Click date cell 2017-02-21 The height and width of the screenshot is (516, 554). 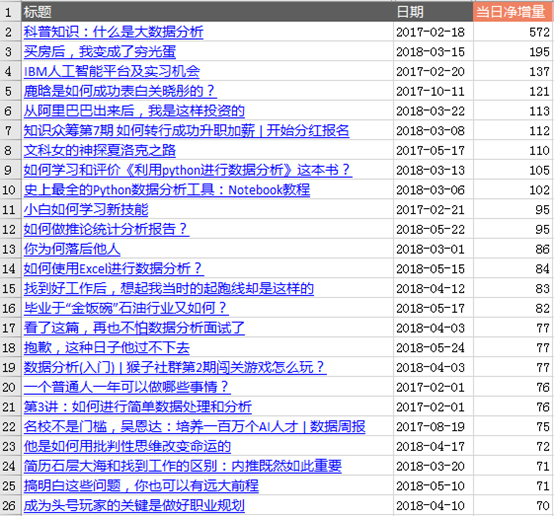(x=433, y=210)
